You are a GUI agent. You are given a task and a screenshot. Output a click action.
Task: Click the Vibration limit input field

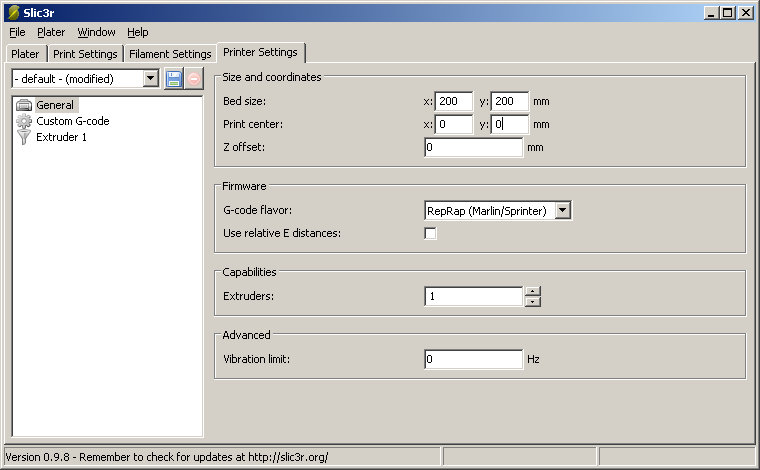point(474,360)
